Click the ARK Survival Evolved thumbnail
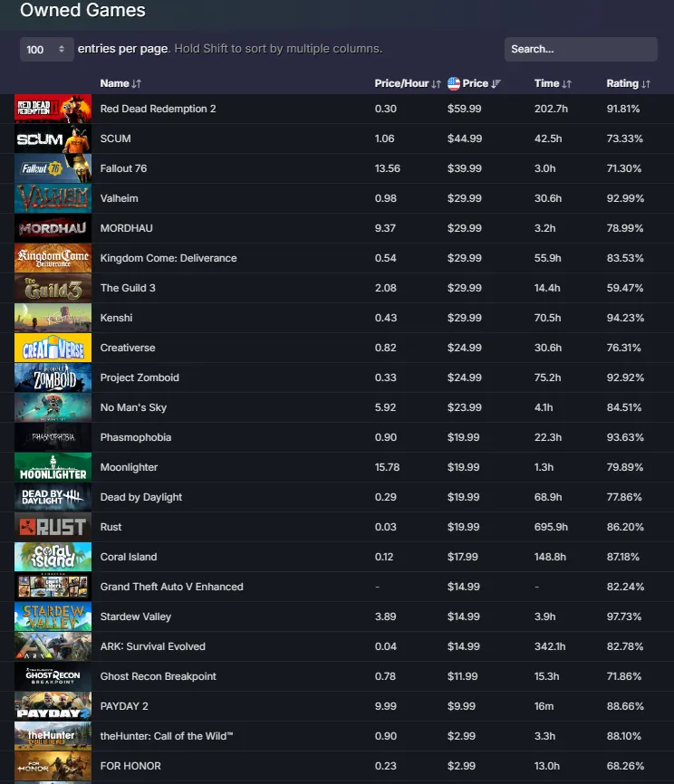 tap(53, 646)
